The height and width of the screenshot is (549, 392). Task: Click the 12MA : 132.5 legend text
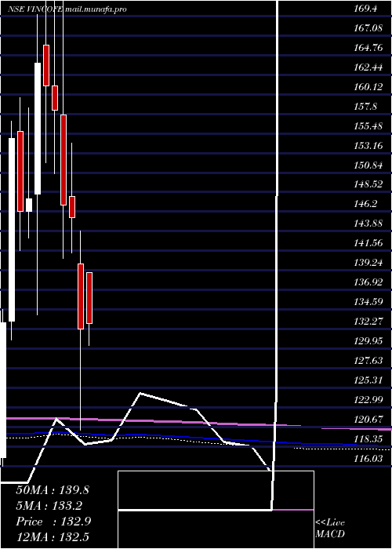click(53, 537)
